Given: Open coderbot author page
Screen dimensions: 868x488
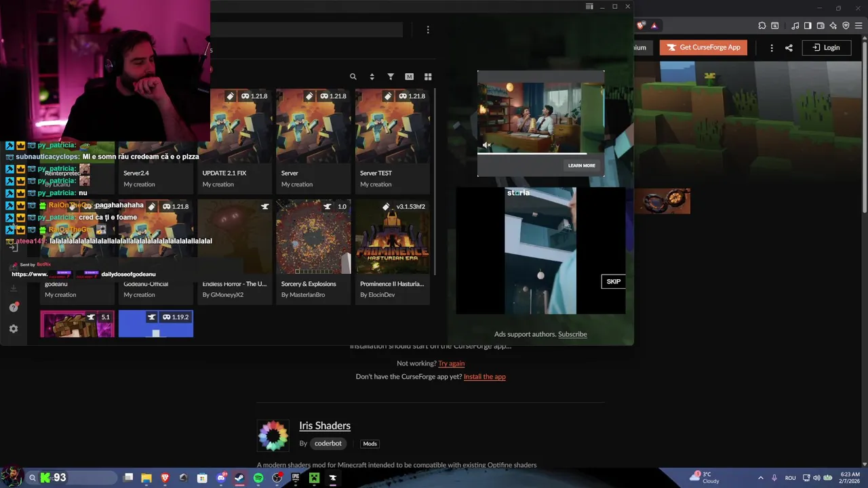Looking at the screenshot, I should coord(328,443).
